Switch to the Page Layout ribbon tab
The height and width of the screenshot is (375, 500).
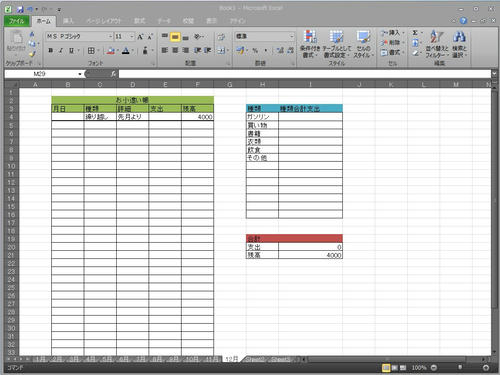point(104,21)
